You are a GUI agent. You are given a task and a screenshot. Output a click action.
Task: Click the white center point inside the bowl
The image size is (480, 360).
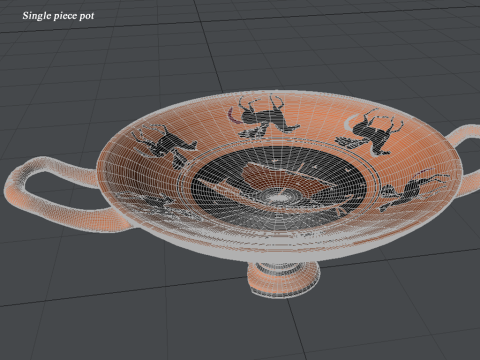(x=278, y=197)
